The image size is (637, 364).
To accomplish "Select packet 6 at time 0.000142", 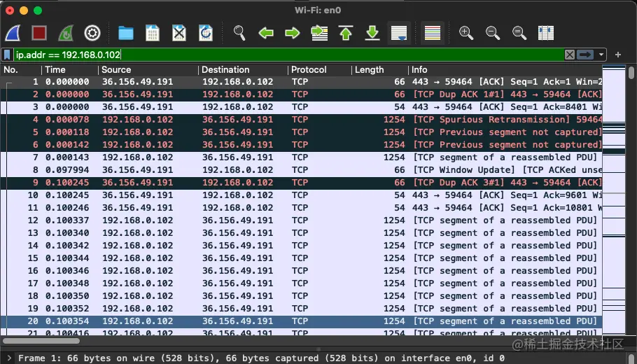I will click(301, 145).
